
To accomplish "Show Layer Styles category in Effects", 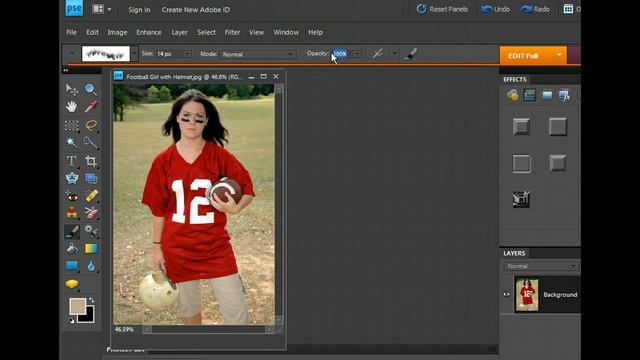I will tap(529, 95).
